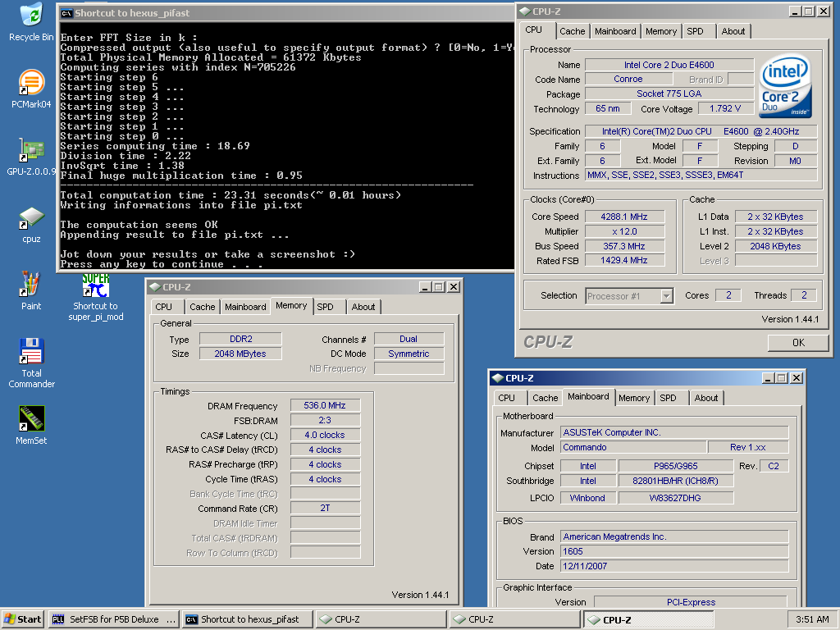Click the Instructions MMX, SSE list field
The image size is (840, 630).
point(701,176)
